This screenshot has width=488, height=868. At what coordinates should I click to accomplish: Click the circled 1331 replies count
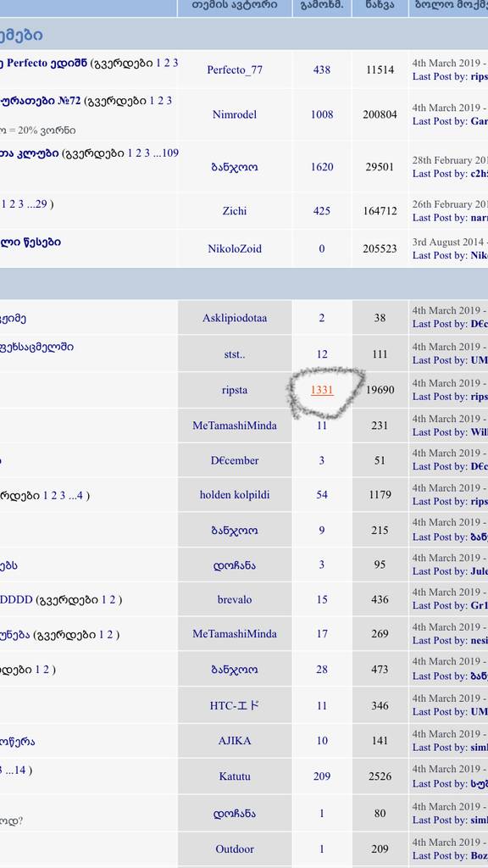coord(322,390)
